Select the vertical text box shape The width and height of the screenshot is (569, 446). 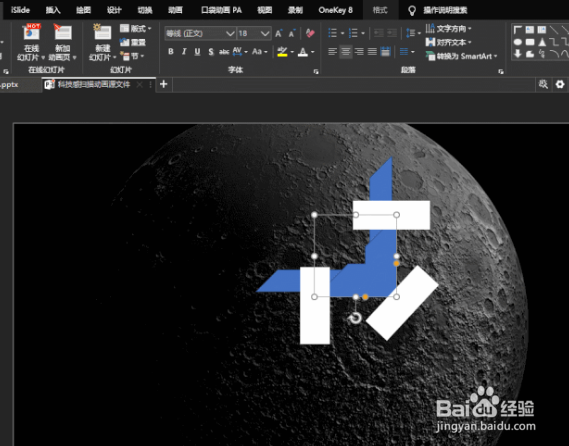(542, 30)
